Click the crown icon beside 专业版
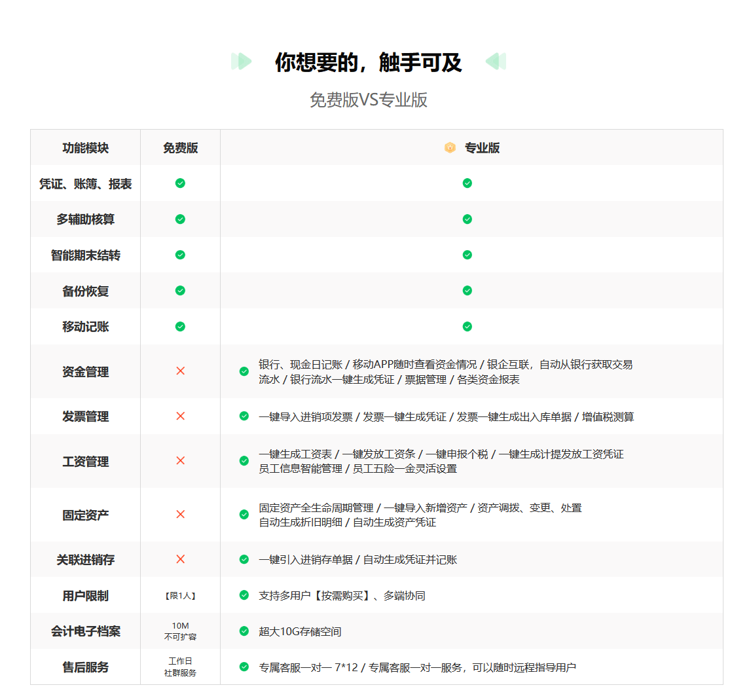 449,147
